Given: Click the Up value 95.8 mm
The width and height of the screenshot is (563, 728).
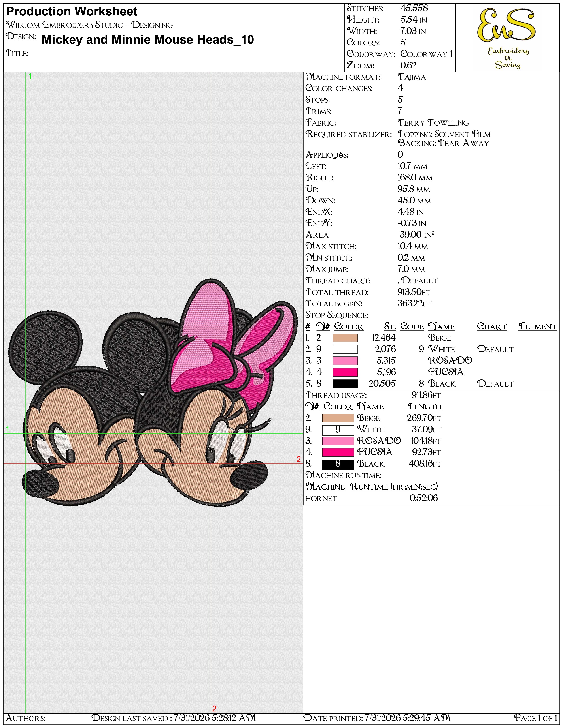Looking at the screenshot, I should pos(414,189).
